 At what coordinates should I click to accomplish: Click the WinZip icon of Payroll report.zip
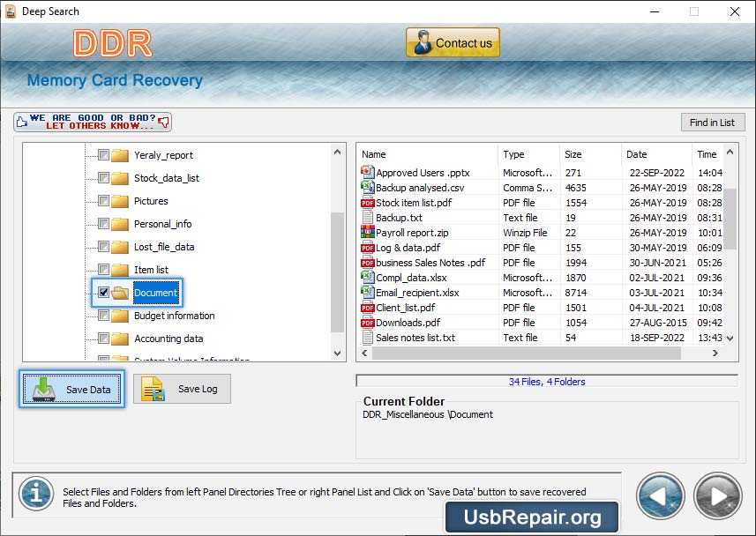(367, 233)
